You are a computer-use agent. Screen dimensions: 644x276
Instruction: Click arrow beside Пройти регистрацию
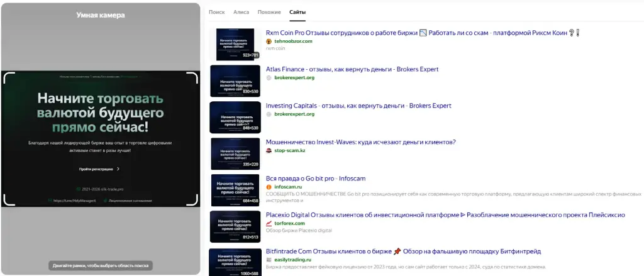(118, 168)
